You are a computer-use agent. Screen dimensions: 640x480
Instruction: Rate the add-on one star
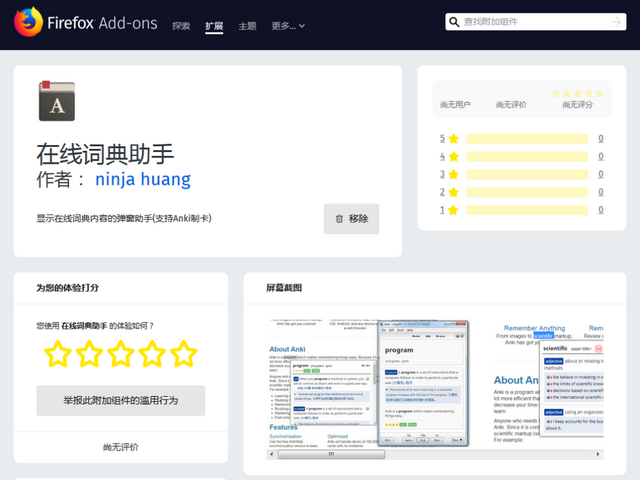click(58, 353)
